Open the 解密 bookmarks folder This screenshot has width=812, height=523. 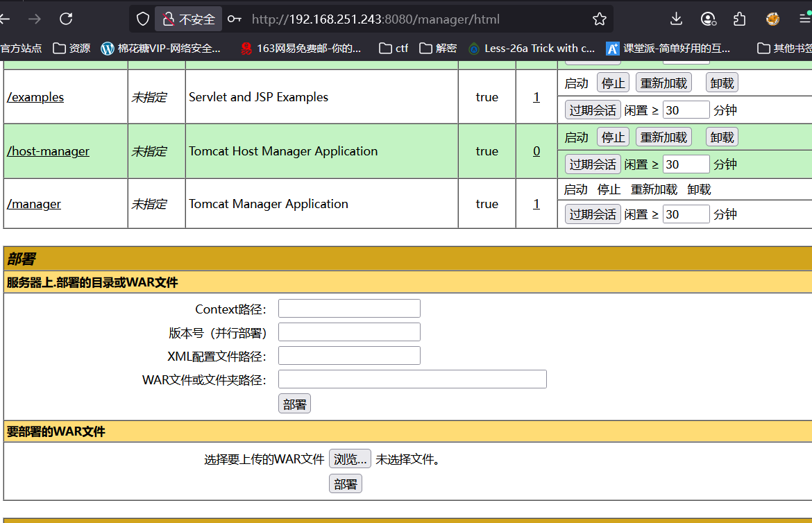click(x=438, y=48)
